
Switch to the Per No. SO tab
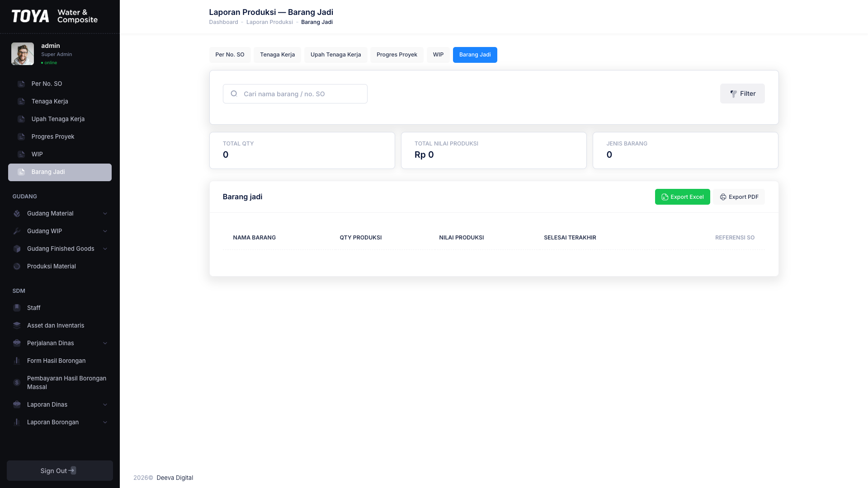pos(230,55)
